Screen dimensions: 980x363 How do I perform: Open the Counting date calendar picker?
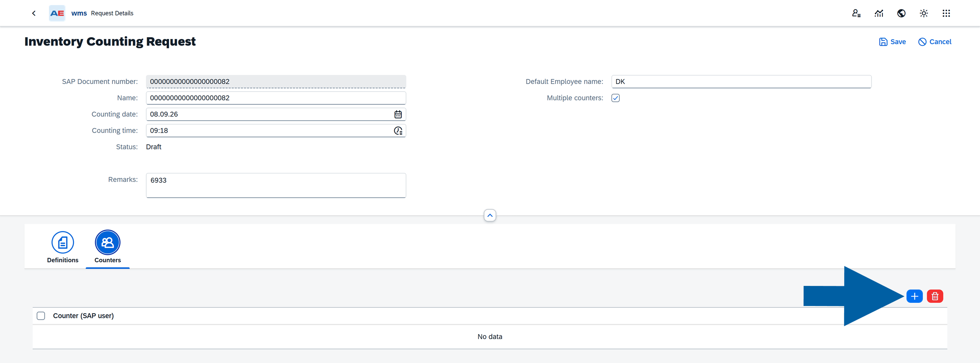398,114
